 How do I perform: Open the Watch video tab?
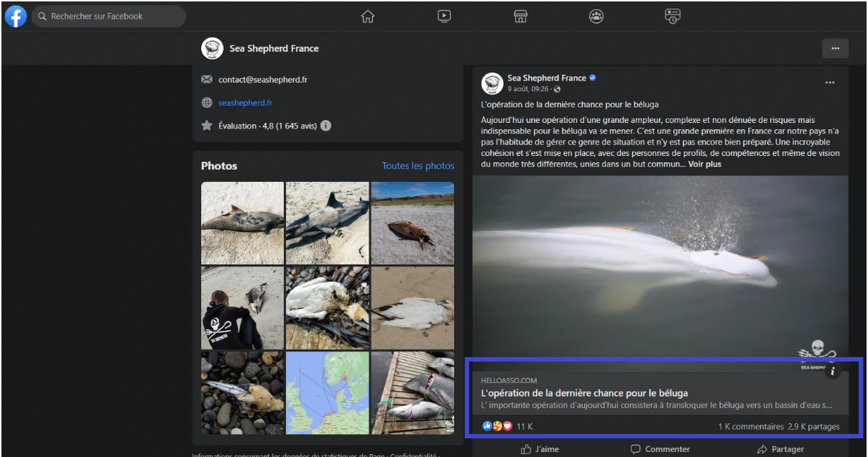coord(444,17)
